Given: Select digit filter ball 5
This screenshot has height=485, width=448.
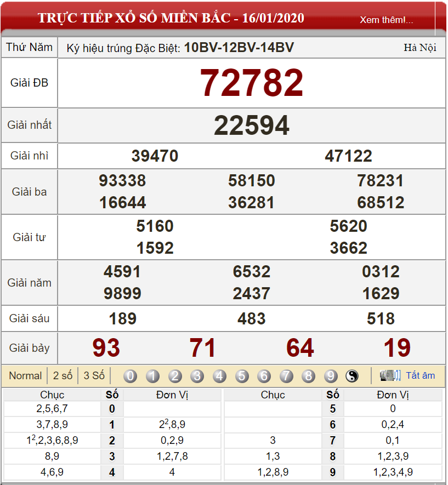Looking at the screenshot, I should click(242, 376).
